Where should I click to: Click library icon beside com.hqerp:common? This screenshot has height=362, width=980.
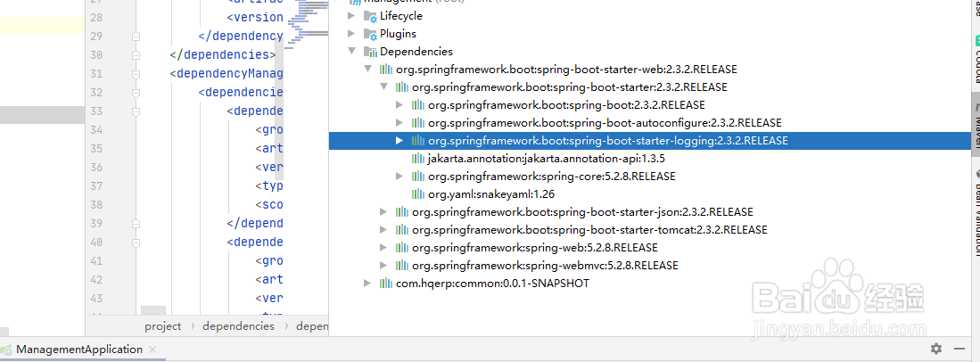(386, 284)
